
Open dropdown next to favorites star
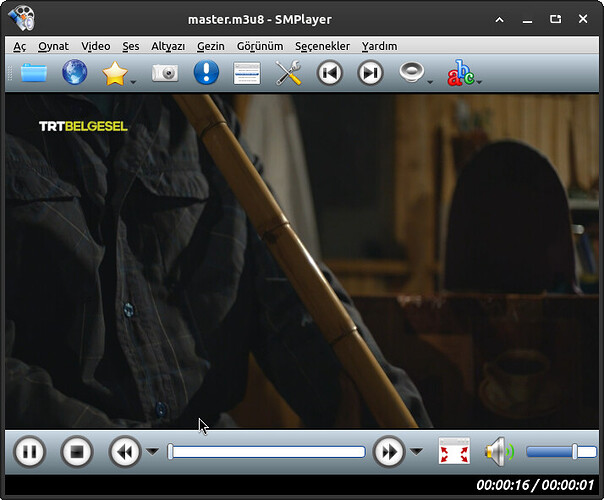133,80
